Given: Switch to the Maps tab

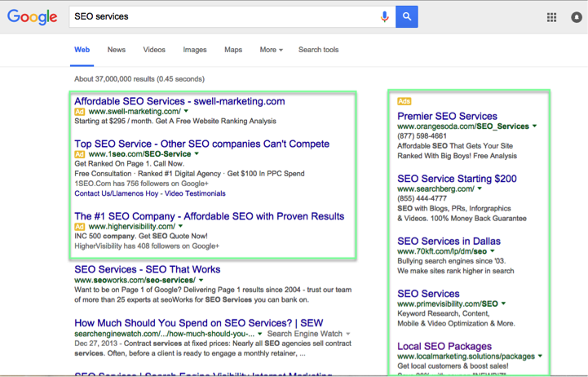Looking at the screenshot, I should click(x=233, y=50).
